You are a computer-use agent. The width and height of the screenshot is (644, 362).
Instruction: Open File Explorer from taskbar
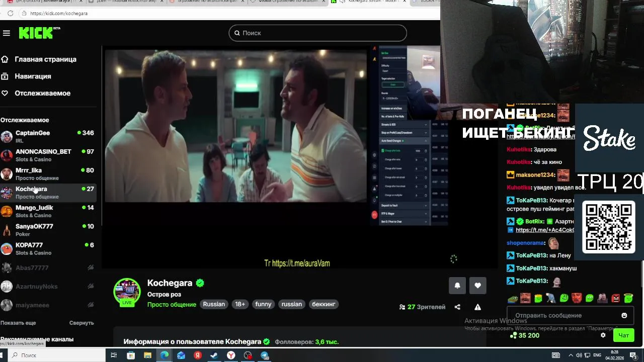pyautogui.click(x=147, y=355)
